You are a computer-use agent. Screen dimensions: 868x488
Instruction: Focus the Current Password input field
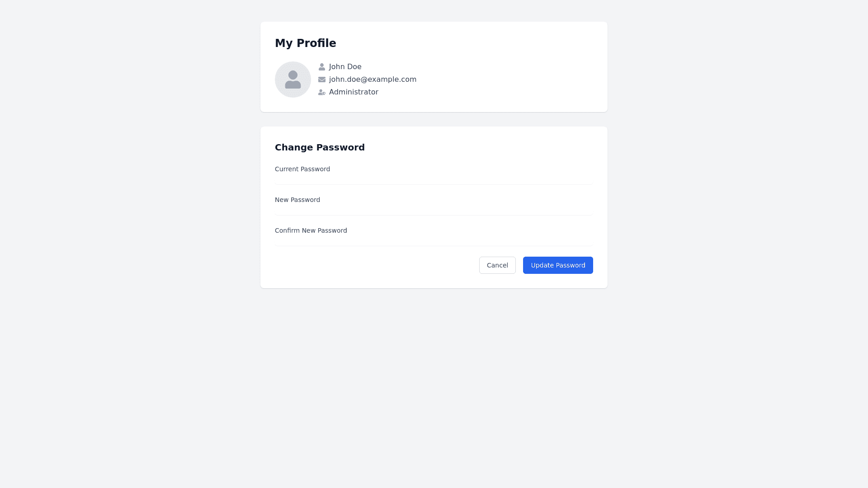pos(434,180)
